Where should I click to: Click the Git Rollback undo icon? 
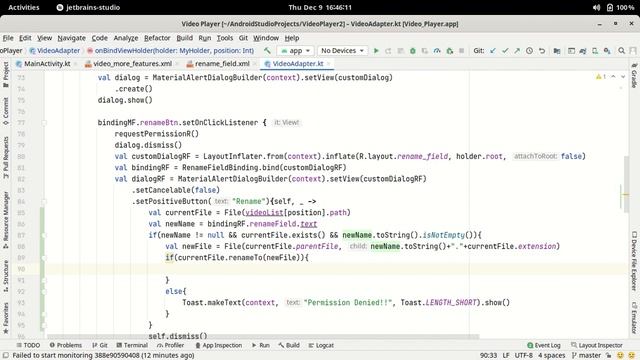542,51
